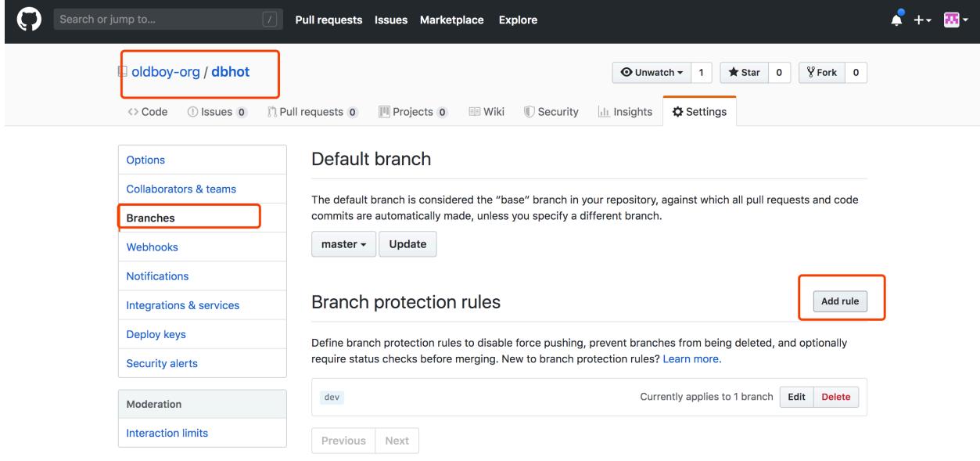Open the user avatar menu
The height and width of the screenshot is (461, 980).
[957, 20]
